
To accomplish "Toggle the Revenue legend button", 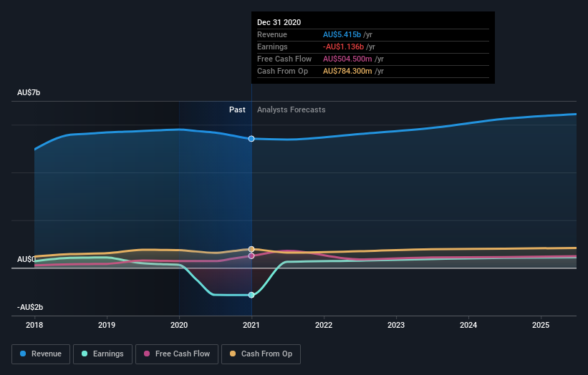I will pos(41,354).
